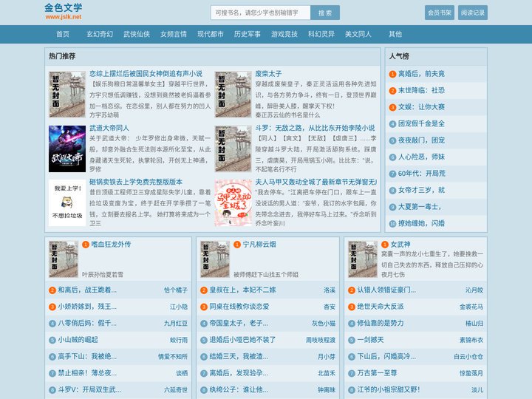Open 一剑撼天 list entry

pos(370,340)
